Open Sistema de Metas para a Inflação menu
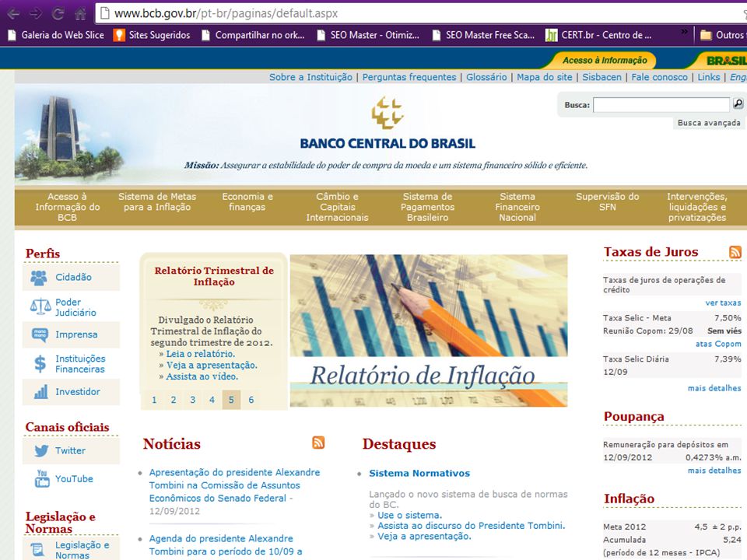The width and height of the screenshot is (747, 560). click(x=157, y=202)
